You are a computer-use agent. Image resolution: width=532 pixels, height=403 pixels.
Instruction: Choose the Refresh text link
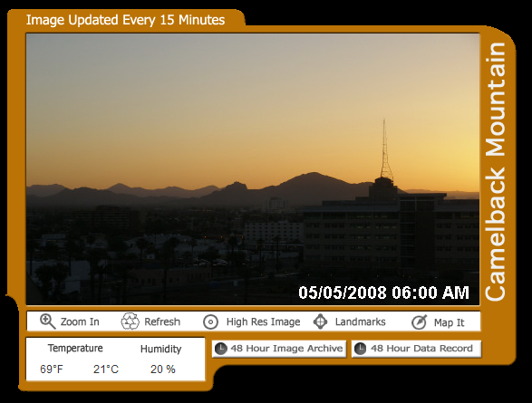coord(162,321)
